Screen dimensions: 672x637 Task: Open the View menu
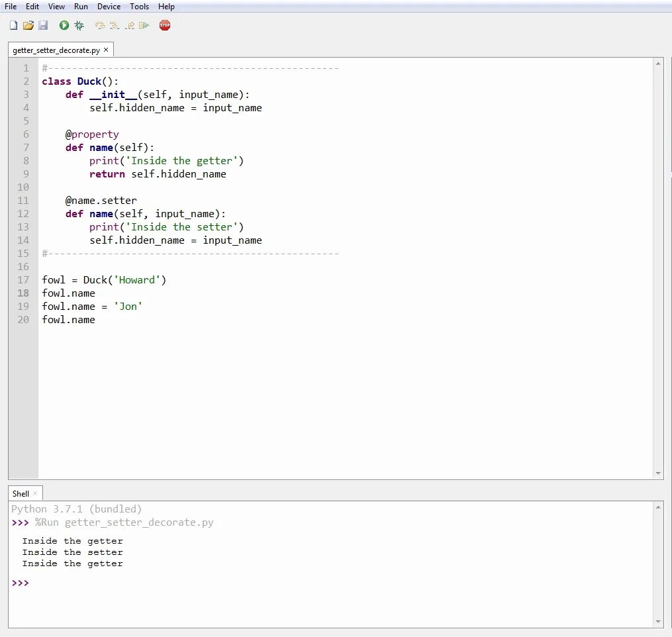tap(56, 7)
